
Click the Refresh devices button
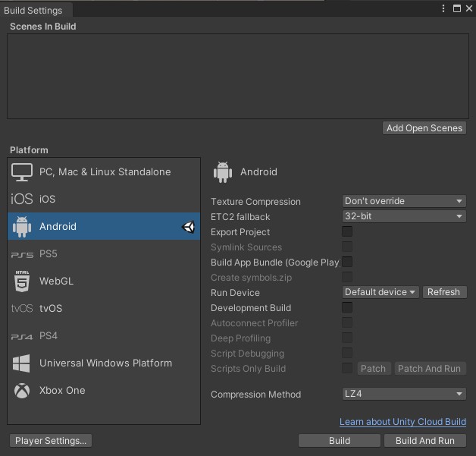click(x=444, y=292)
